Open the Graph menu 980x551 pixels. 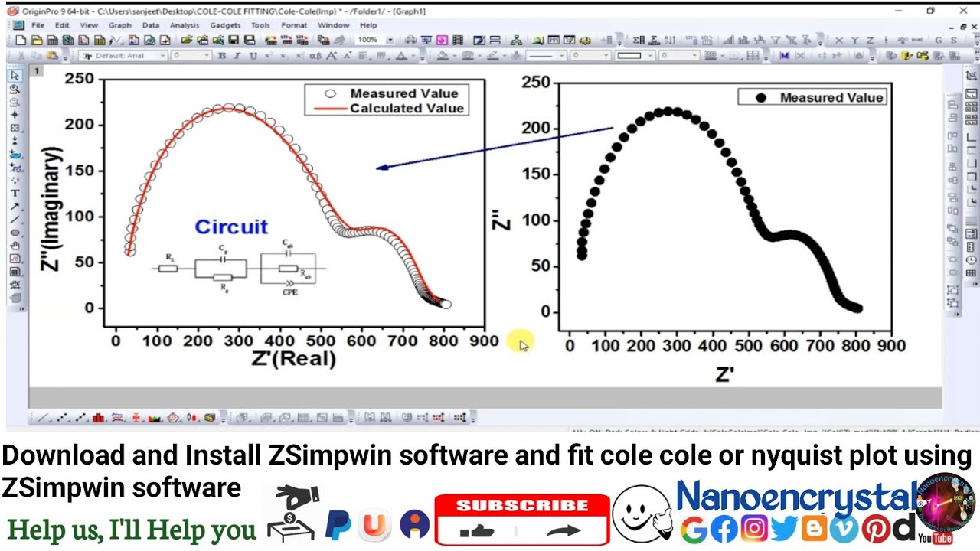click(x=120, y=25)
